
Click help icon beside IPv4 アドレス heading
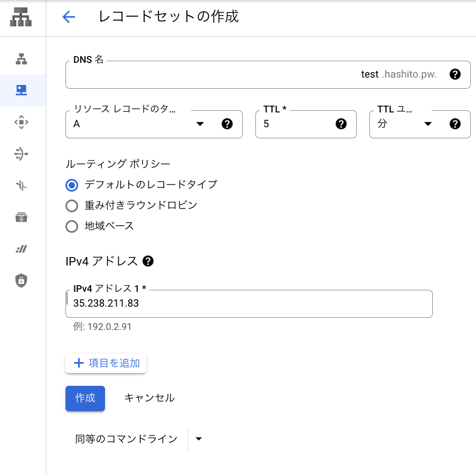pyautogui.click(x=148, y=261)
